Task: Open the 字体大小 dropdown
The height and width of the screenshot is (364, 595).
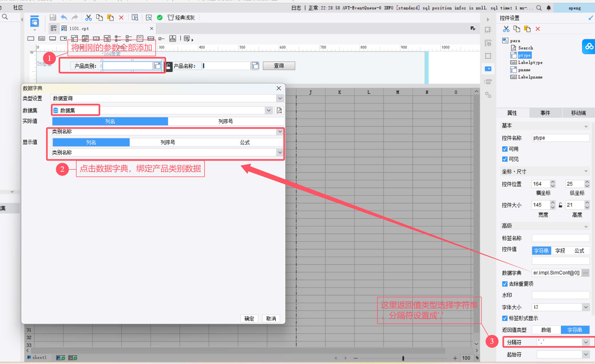Action: pyautogui.click(x=586, y=307)
